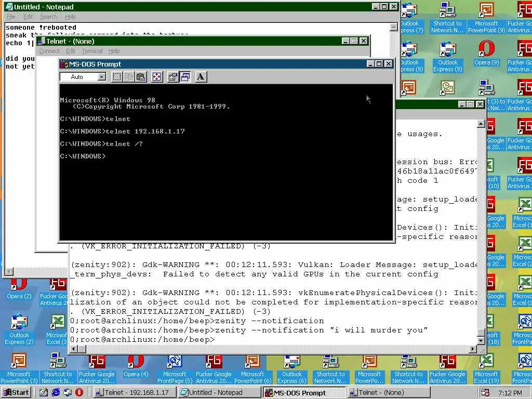Screen dimensions: 532x399
Task: Click Notepad vertical scrollbar up arrow
Action: pos(394,27)
